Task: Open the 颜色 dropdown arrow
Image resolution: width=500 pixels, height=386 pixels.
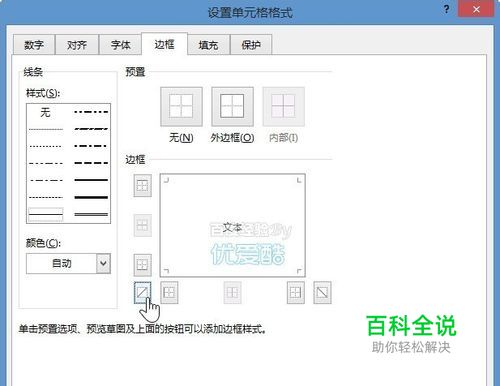Action: click(x=103, y=263)
